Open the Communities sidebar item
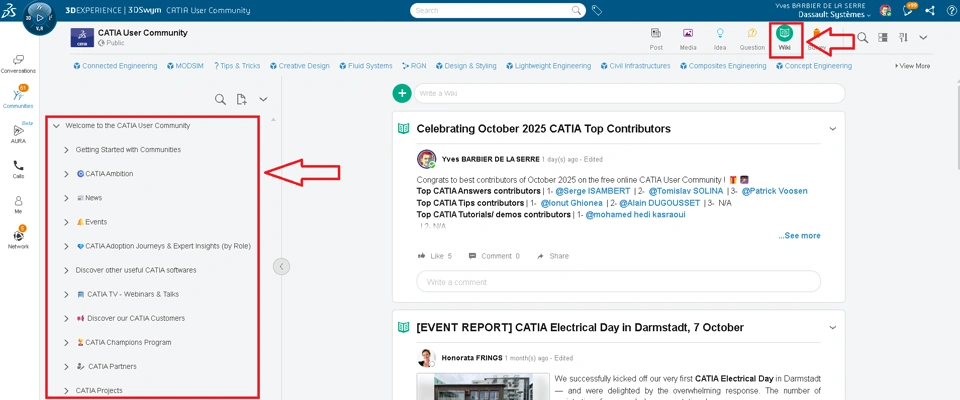The width and height of the screenshot is (960, 400). click(18, 98)
